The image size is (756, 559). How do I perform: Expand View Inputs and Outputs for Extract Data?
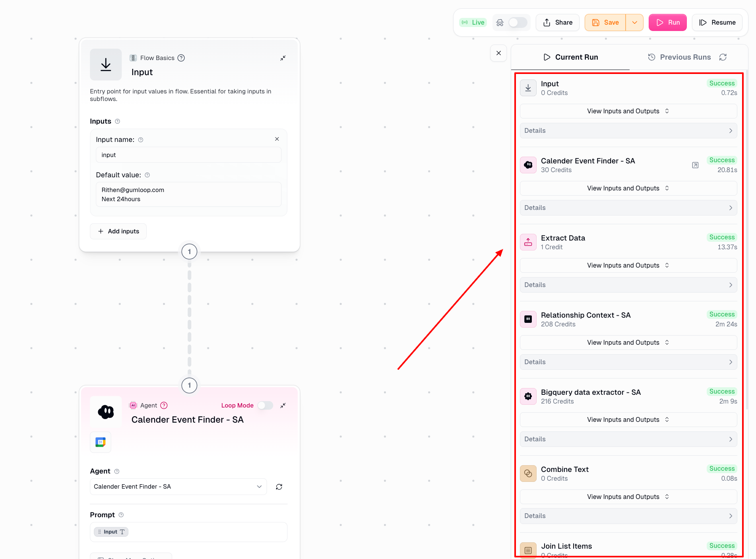click(628, 266)
